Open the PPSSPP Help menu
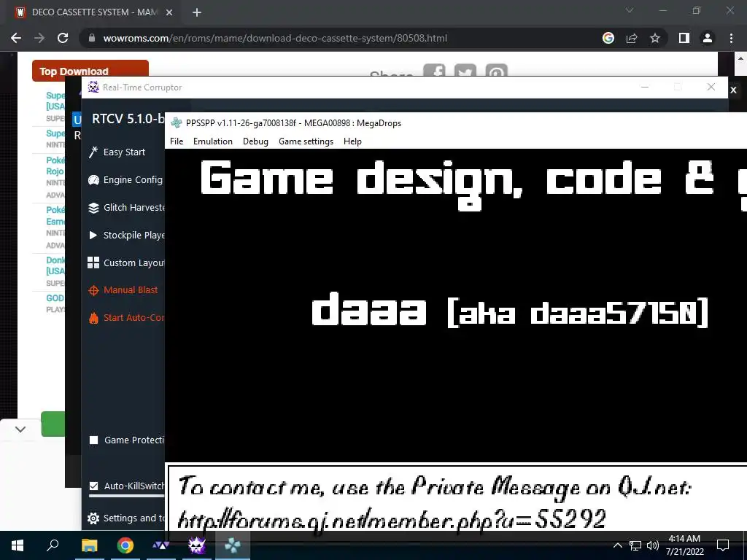Image resolution: width=747 pixels, height=560 pixels. [x=352, y=141]
